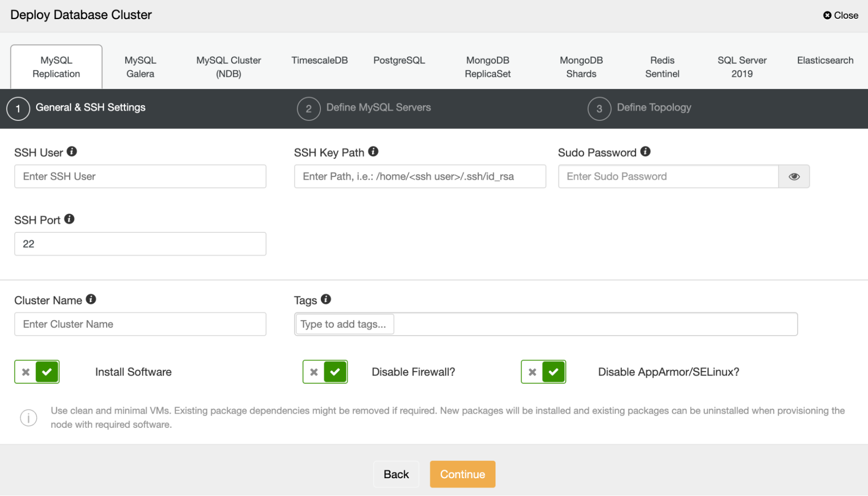The height and width of the screenshot is (496, 868).
Task: Toggle the Disable AppArmor/SELinux switch
Action: pos(544,372)
